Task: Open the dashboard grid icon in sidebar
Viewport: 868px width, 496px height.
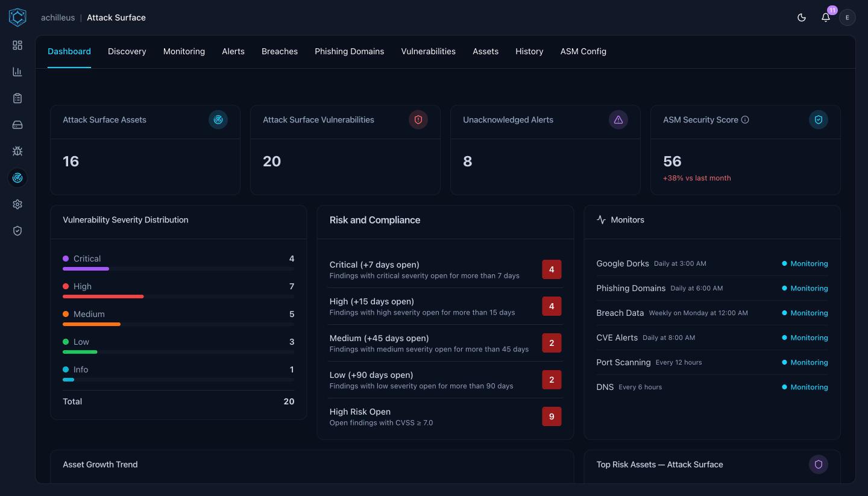Action: point(17,45)
